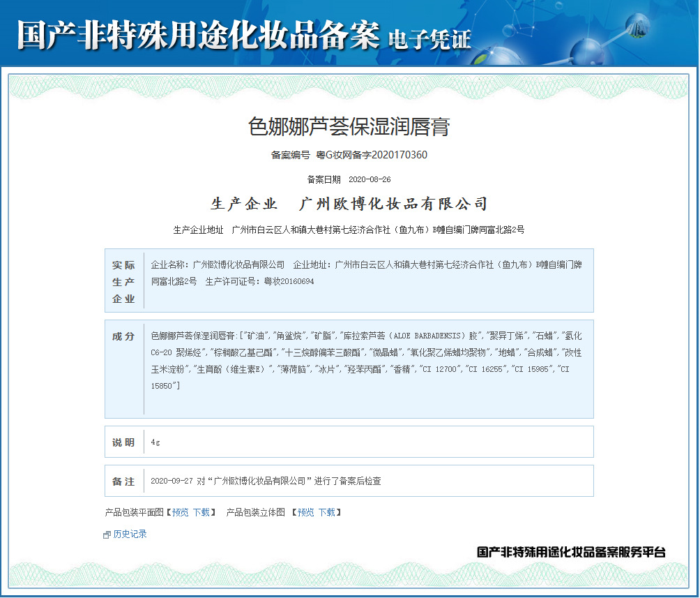
Task: Select the filing date 2020-08-26
Action: point(370,179)
